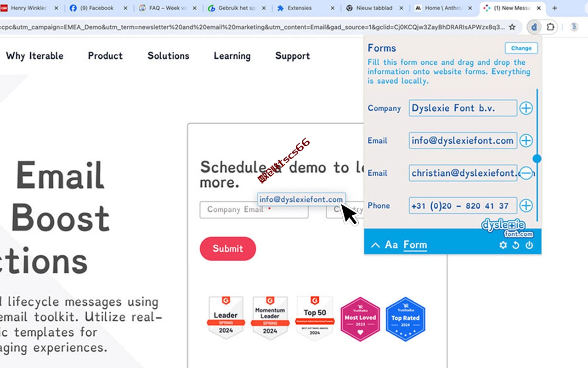Click the Top Rated 2024 badge

(405, 319)
